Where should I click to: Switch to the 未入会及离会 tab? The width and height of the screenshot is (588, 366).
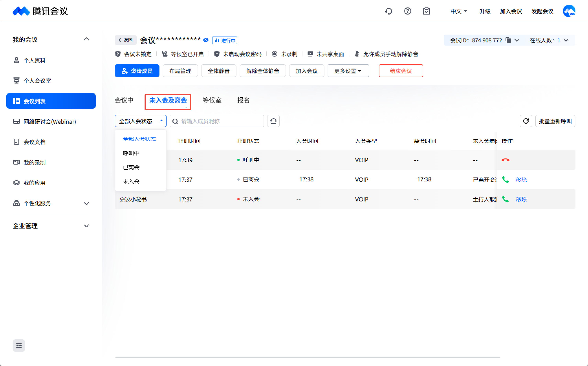point(168,100)
